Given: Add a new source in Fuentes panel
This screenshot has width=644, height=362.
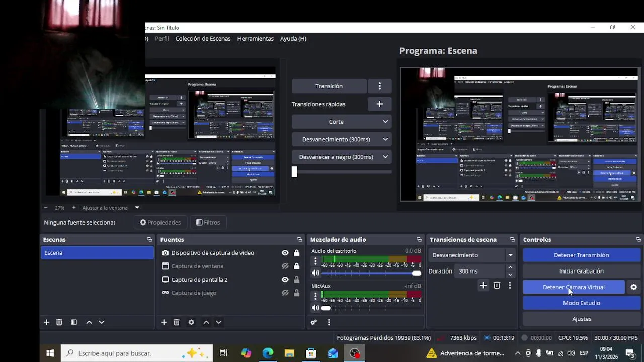Looking at the screenshot, I should point(164,322).
